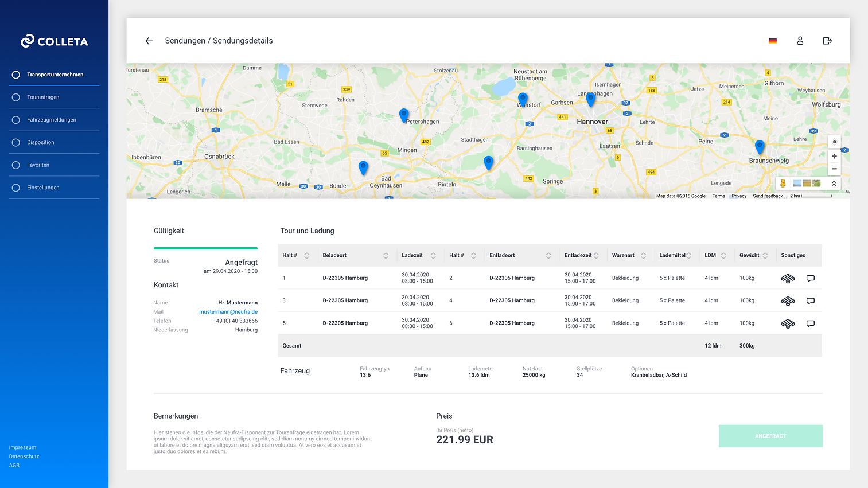Click the my-location target icon on map
This screenshot has height=488, width=868.
pos(834,142)
